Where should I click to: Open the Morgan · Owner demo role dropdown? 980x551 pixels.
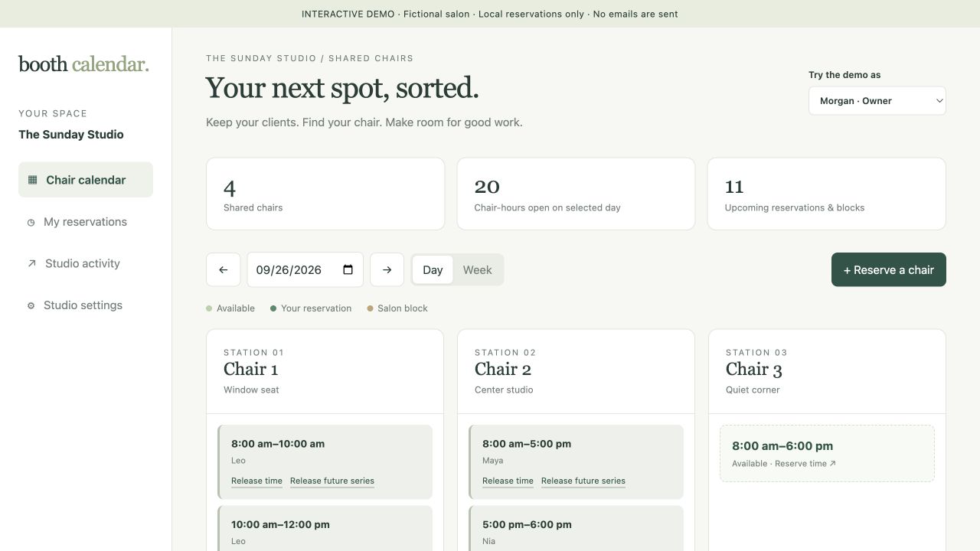(x=877, y=100)
